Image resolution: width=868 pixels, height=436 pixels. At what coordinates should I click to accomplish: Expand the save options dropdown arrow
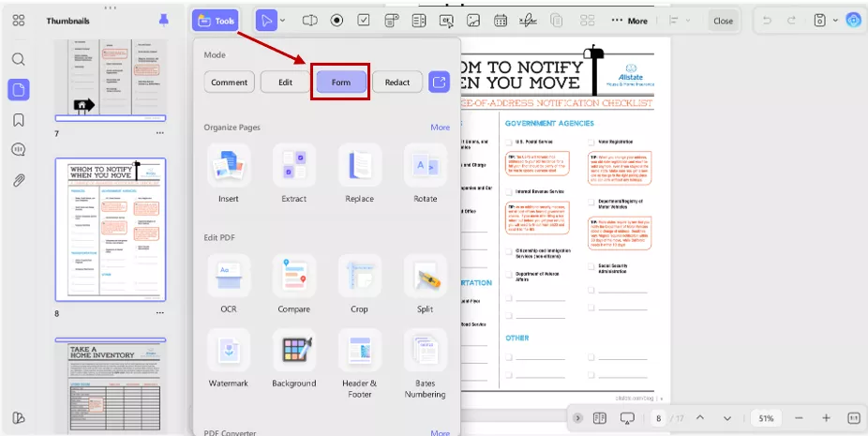coord(835,21)
